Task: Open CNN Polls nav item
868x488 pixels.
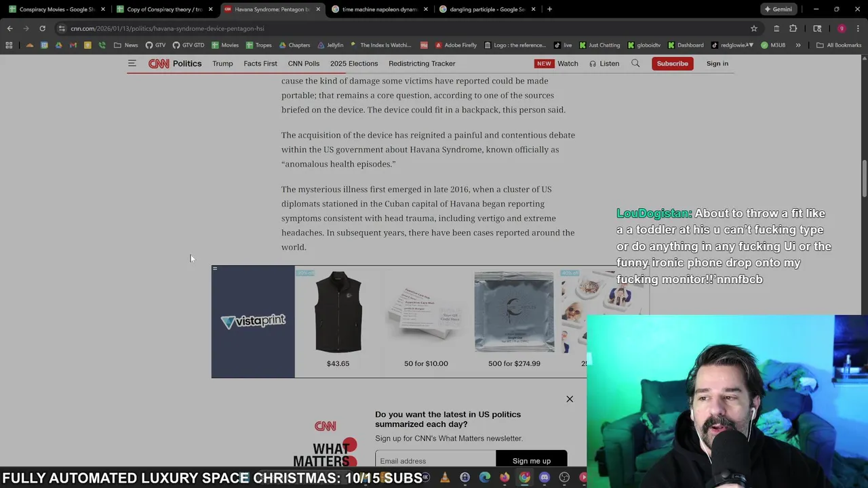Action: point(304,64)
